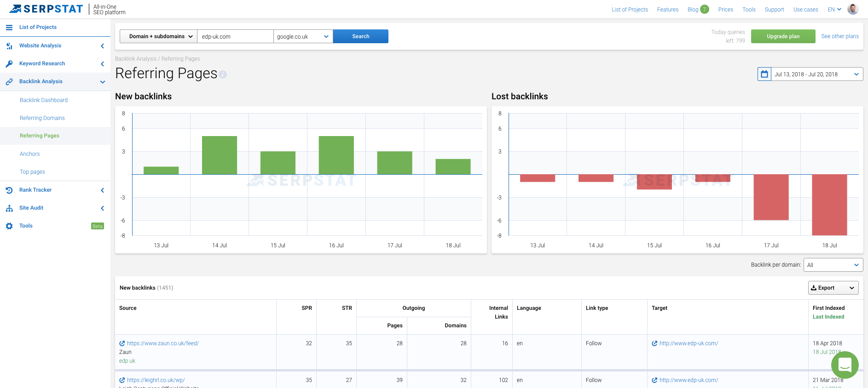
Task: Click the 18 Jul red lost backlinks bar
Action: 830,205
